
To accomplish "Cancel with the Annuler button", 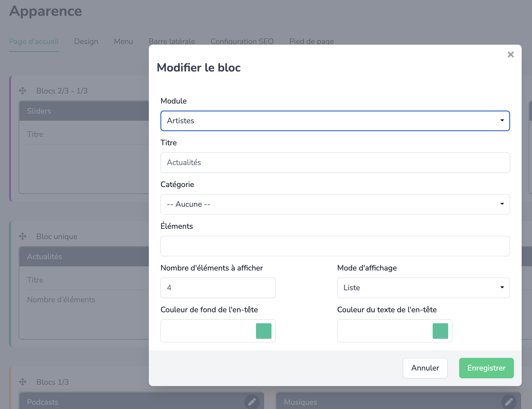I will (425, 368).
